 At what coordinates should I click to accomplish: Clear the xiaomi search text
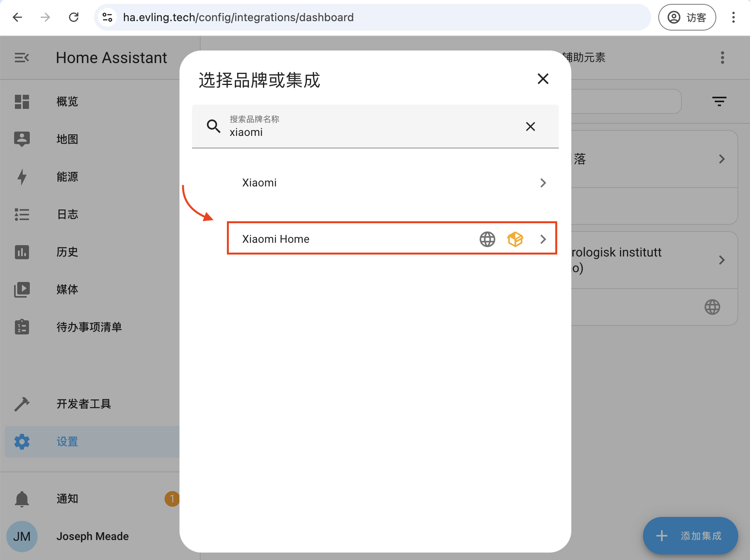[x=531, y=126]
